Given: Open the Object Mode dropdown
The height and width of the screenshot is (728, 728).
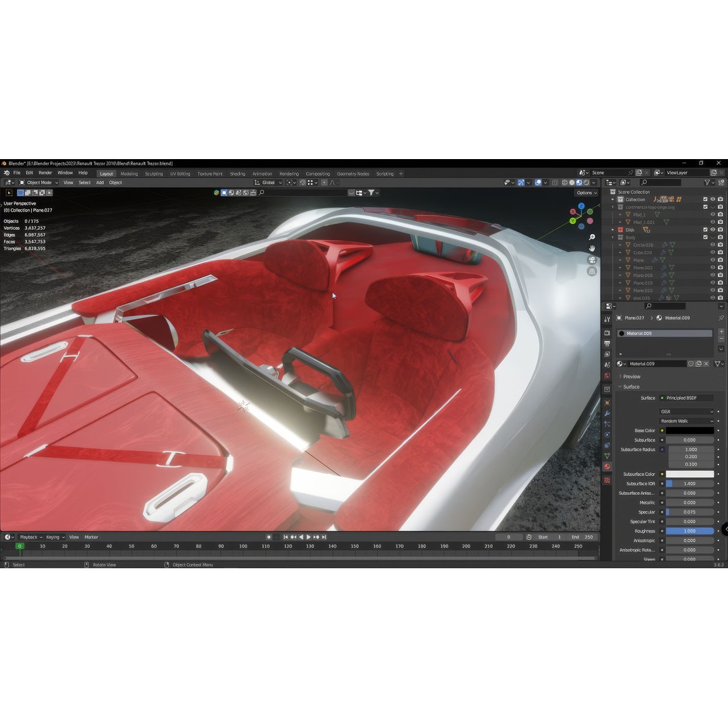Looking at the screenshot, I should point(38,183).
